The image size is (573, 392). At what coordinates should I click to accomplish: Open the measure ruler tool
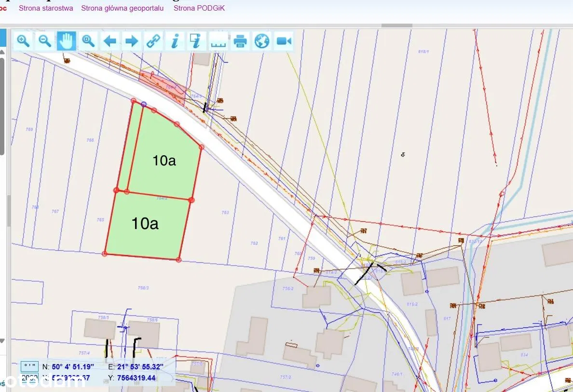click(218, 41)
